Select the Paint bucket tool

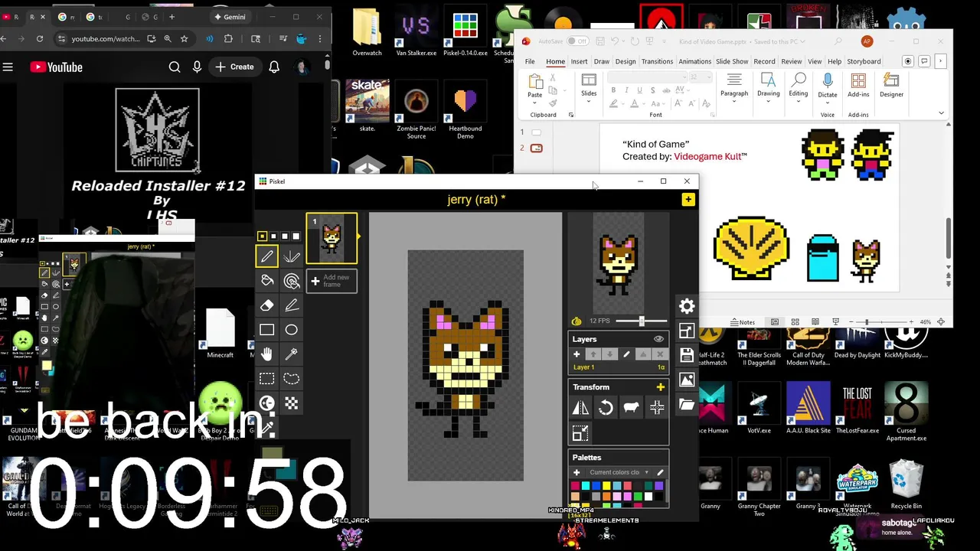click(266, 281)
